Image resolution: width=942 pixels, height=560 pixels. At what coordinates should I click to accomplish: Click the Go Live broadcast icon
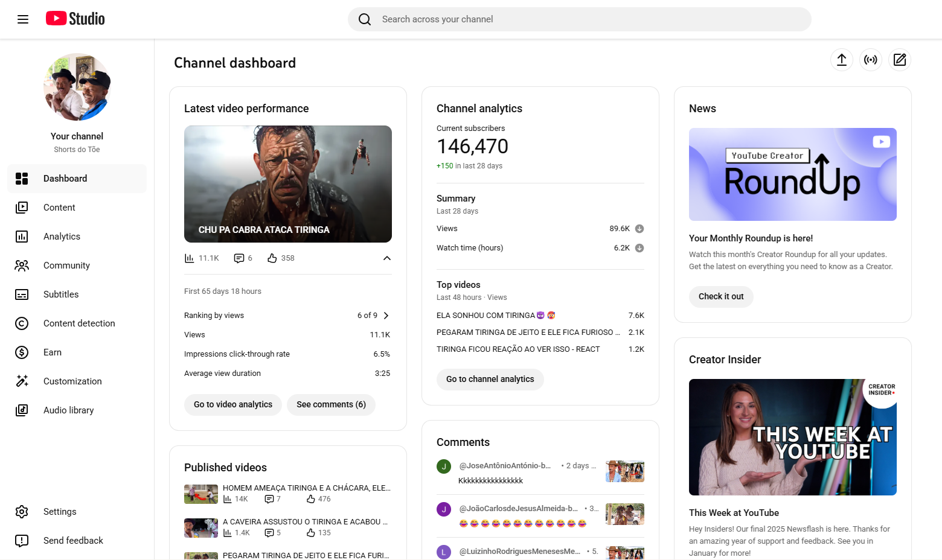[x=871, y=60]
